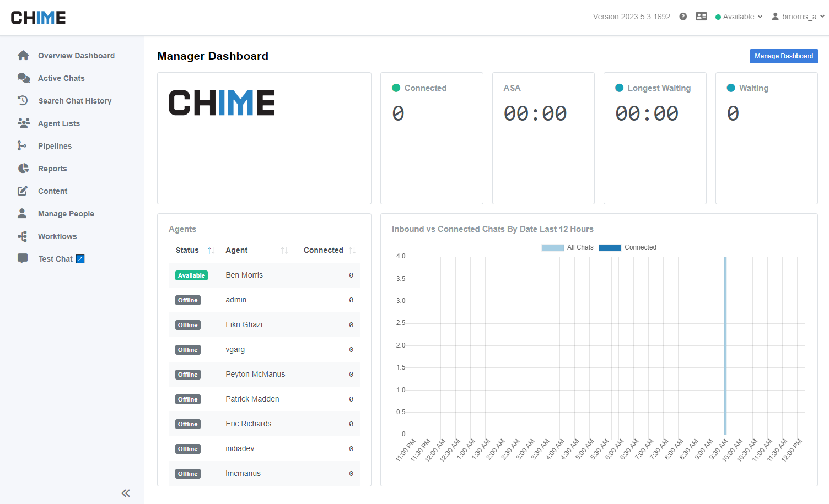Click the Pipelines branch icon
The height and width of the screenshot is (504, 829).
(x=22, y=146)
